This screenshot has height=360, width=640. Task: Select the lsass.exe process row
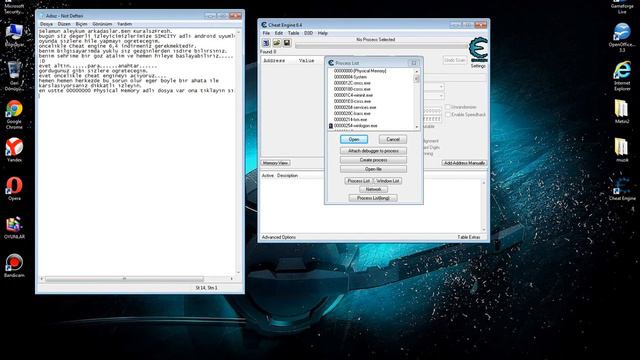[352, 114]
